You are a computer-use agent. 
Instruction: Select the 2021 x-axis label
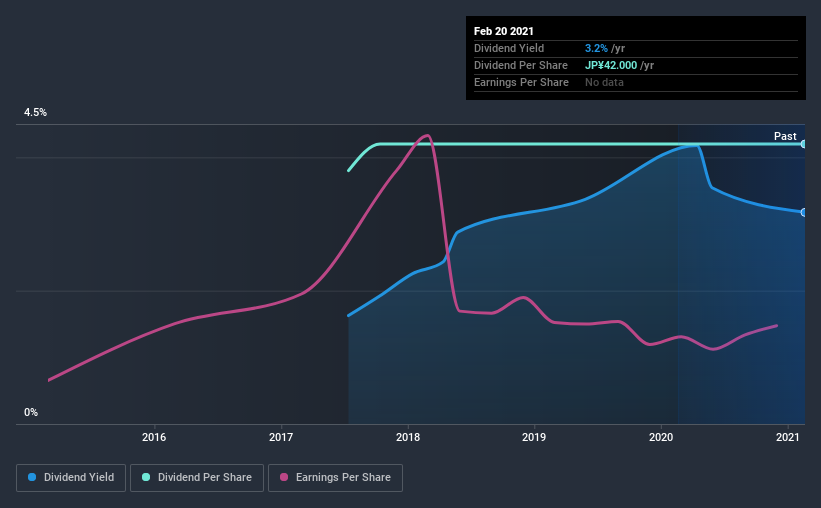click(787, 437)
